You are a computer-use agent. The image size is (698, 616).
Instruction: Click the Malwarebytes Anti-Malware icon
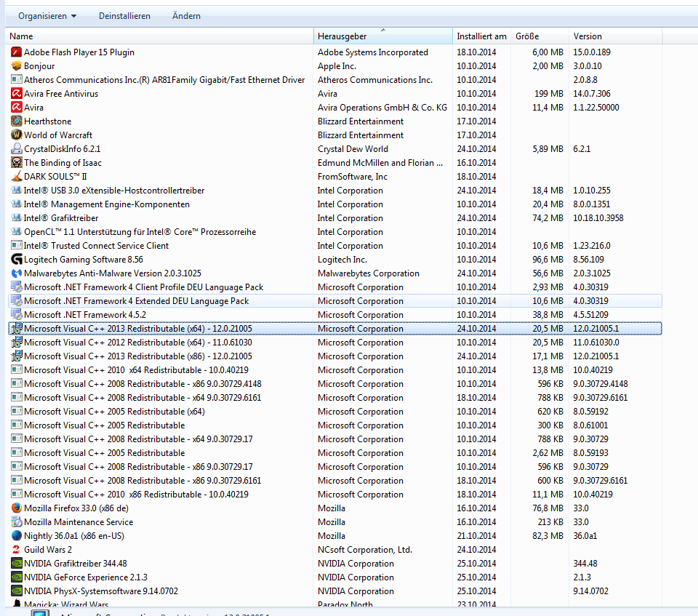17,273
